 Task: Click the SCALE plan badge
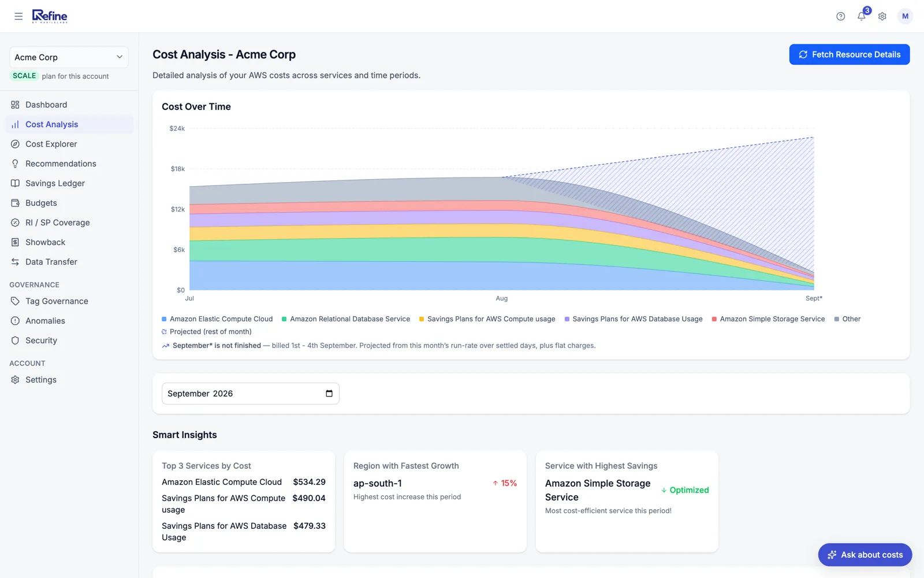tap(24, 76)
